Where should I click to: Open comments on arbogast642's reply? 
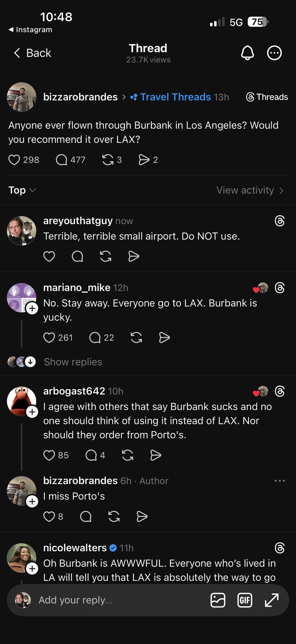tap(91, 455)
